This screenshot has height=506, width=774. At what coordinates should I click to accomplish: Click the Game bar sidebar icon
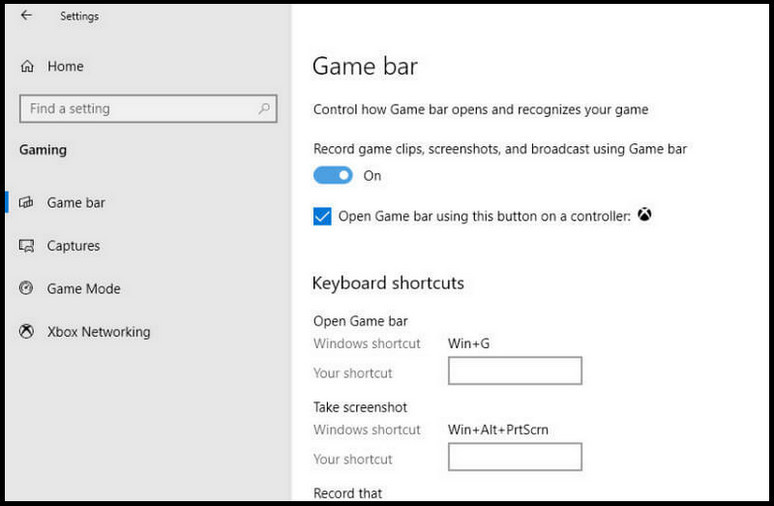pos(27,203)
